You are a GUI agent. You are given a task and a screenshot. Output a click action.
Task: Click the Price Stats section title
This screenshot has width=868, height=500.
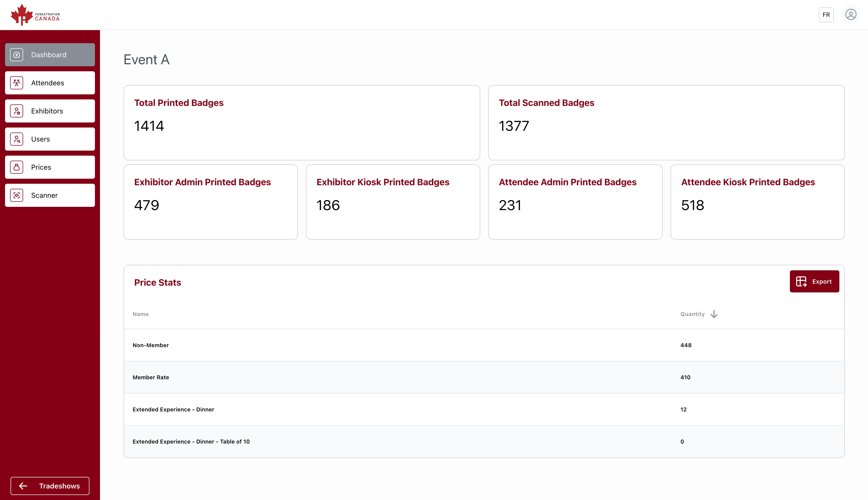[157, 282]
